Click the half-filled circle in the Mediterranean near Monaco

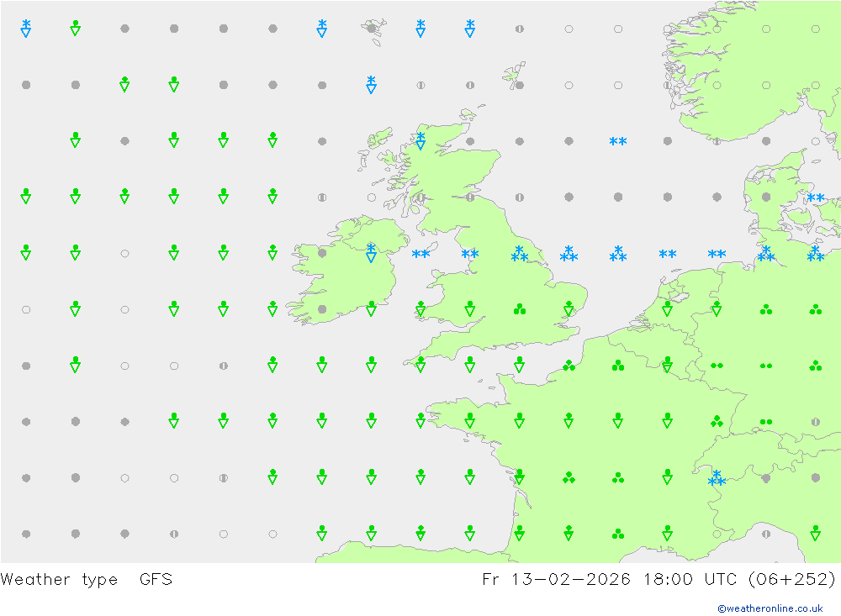[766, 534]
